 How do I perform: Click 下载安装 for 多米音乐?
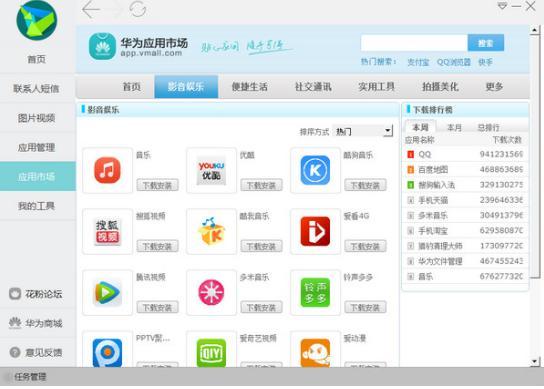(x=261, y=307)
